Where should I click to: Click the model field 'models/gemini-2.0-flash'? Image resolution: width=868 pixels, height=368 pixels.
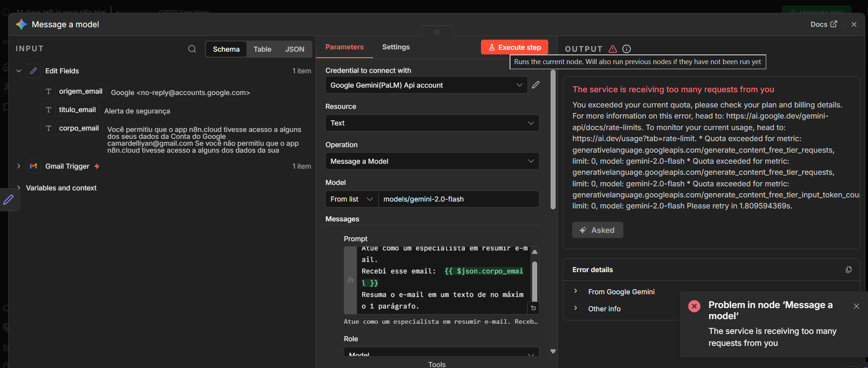coord(458,199)
